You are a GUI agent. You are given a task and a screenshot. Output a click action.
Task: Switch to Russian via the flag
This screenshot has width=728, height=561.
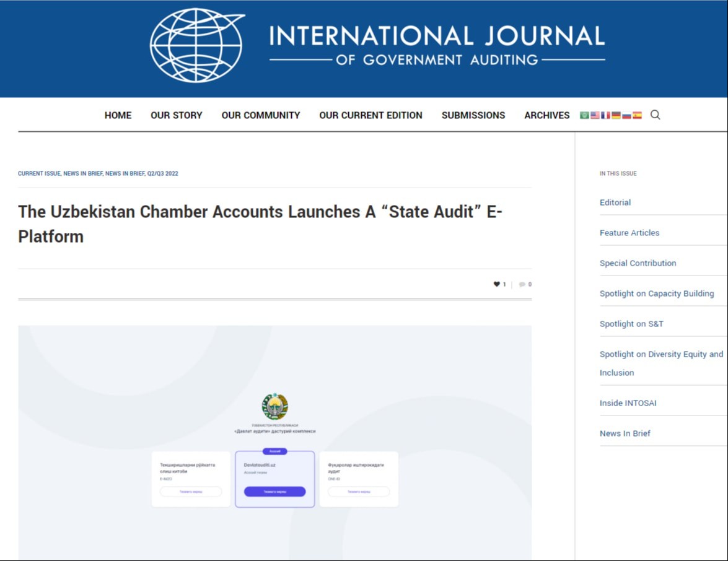click(626, 115)
